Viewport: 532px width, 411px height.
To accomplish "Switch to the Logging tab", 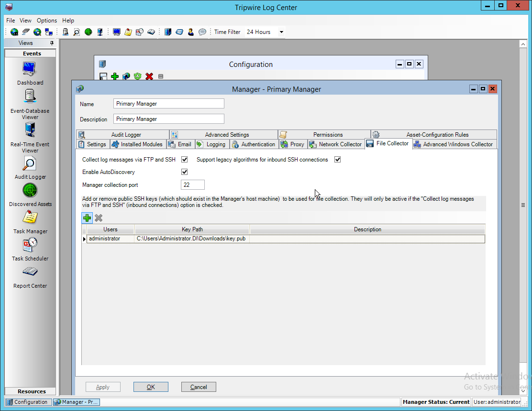I will (x=212, y=144).
